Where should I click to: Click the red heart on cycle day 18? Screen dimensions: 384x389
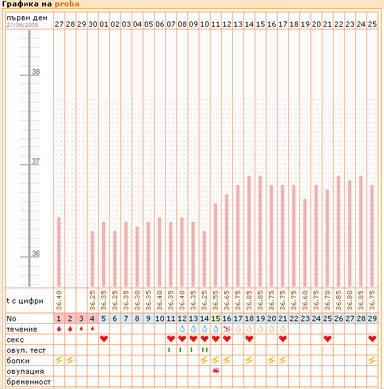pos(249,339)
